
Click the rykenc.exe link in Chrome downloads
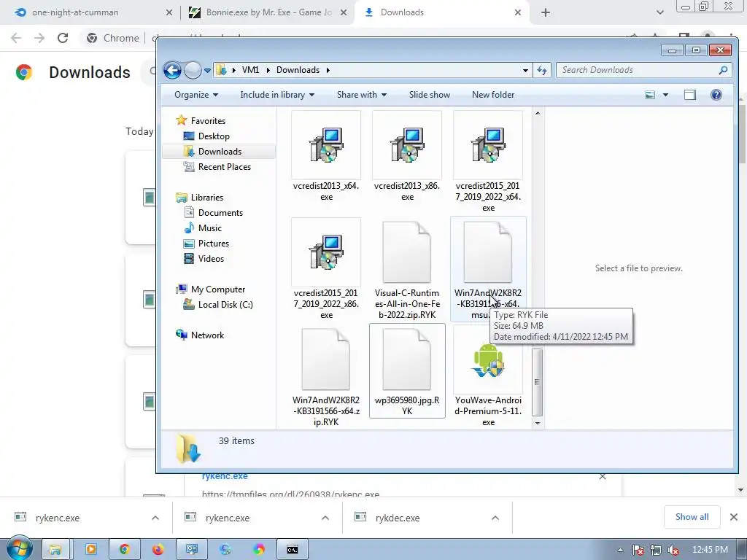225,475
